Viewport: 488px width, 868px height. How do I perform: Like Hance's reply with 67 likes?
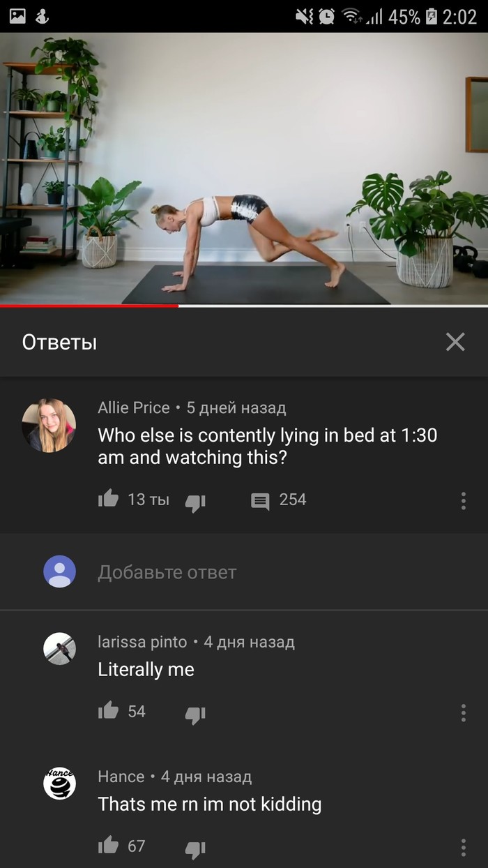click(x=108, y=845)
